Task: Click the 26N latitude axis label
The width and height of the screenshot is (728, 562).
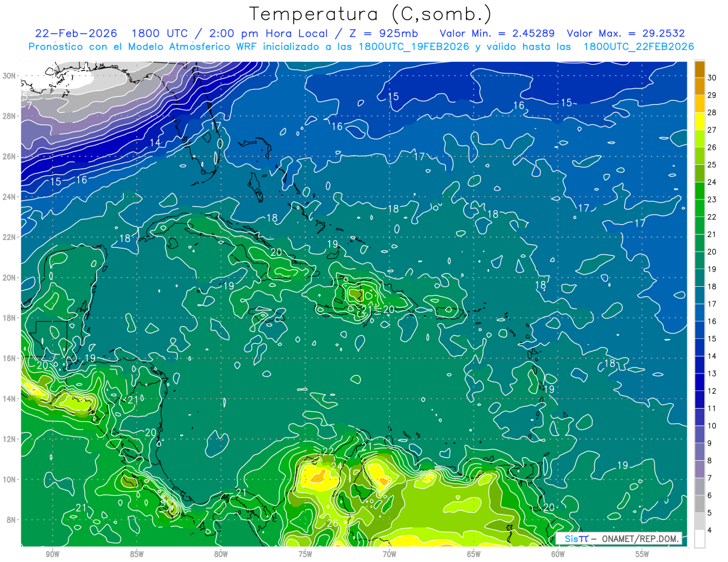Action: 10,156
